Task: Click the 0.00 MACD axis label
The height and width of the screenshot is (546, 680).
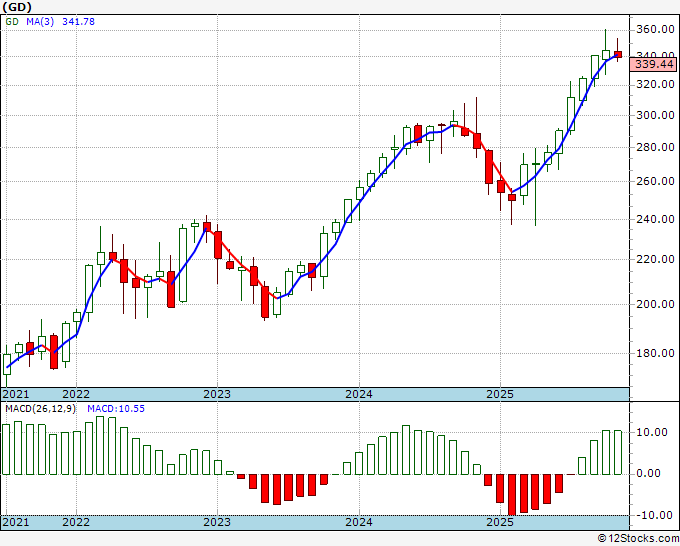Action: (x=660, y=473)
